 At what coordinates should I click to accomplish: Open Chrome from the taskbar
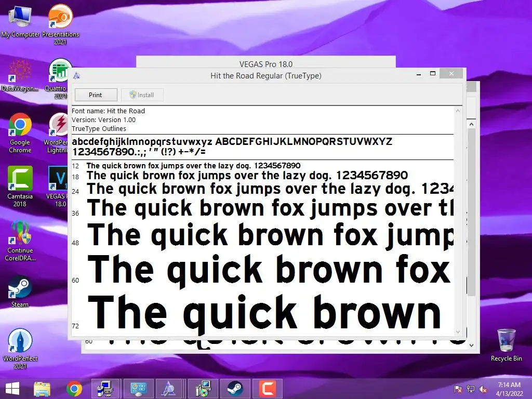(74, 389)
